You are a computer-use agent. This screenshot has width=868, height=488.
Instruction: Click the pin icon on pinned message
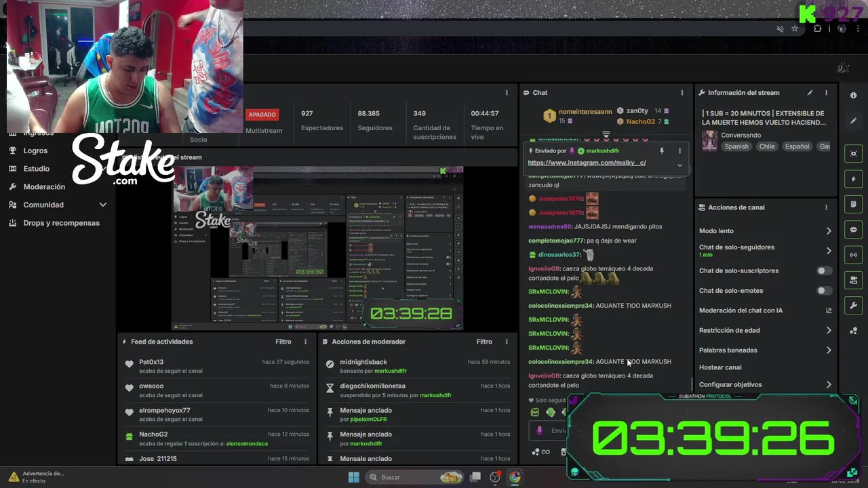(x=662, y=151)
